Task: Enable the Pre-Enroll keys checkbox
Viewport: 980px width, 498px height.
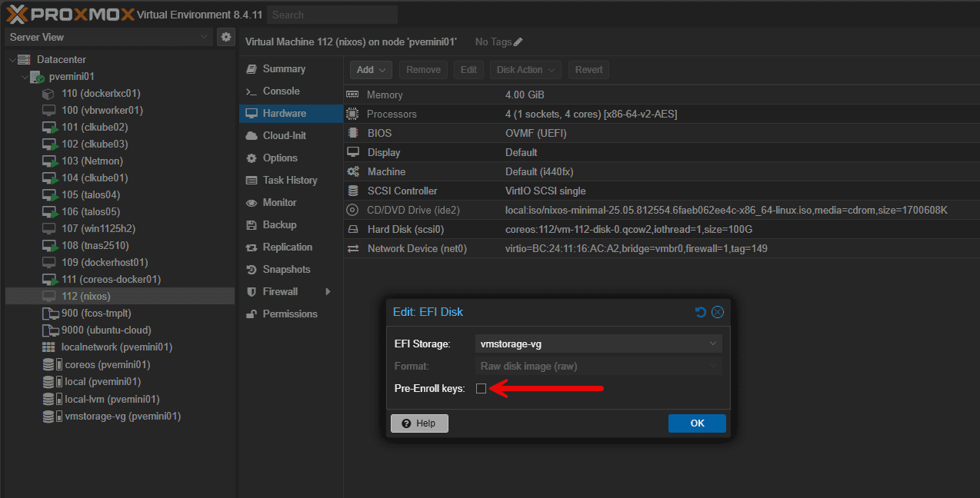Action: click(482, 389)
